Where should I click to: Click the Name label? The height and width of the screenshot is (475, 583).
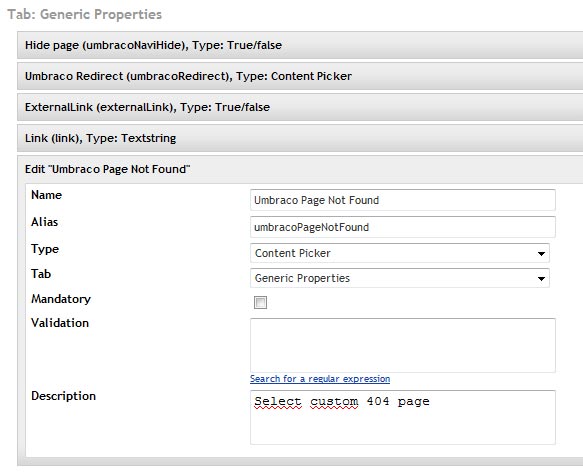tap(46, 195)
